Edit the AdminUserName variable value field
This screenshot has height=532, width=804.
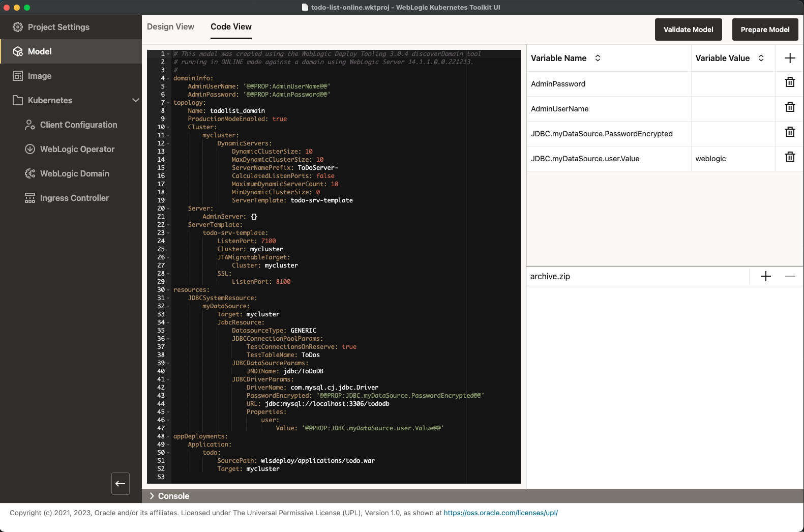(733, 109)
